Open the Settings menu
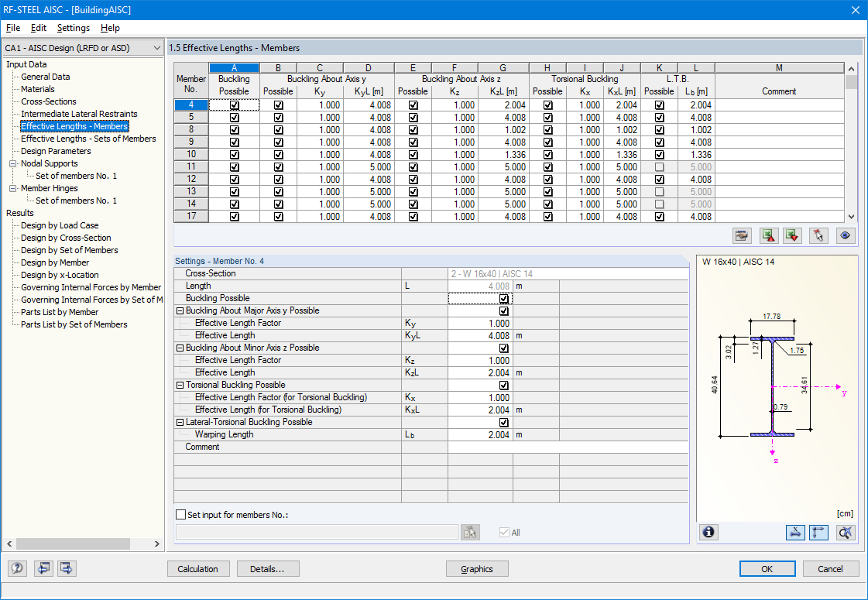Screen dimensions: 868x600 73,28
